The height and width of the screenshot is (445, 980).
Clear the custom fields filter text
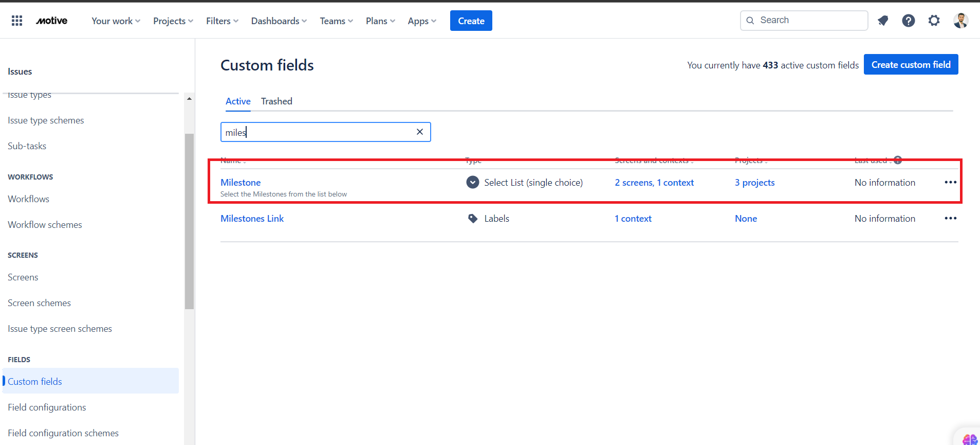point(420,132)
